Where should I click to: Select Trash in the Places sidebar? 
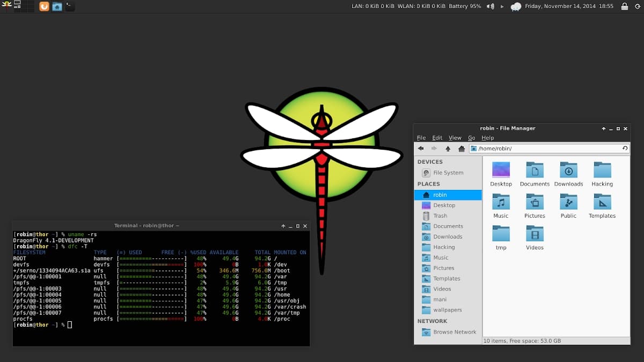440,216
